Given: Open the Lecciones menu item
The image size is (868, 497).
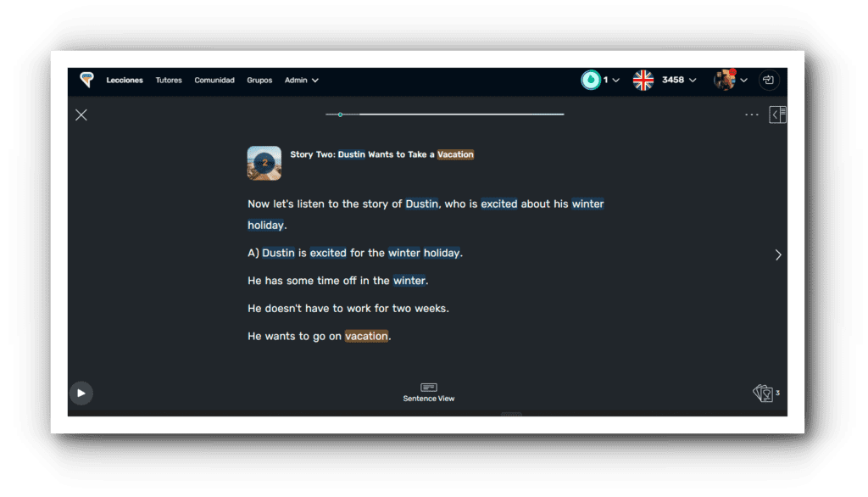Looking at the screenshot, I should tap(124, 81).
